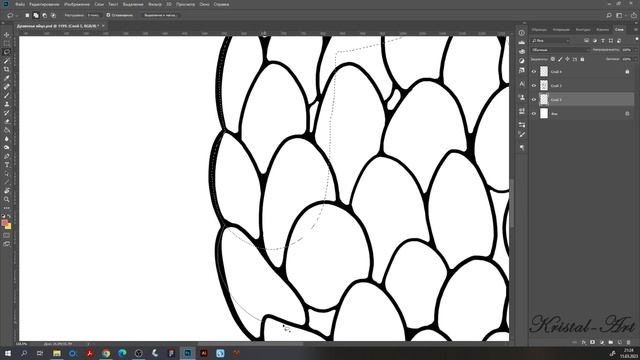Image resolution: width=640 pixels, height=360 pixels.
Task: Select the Healing Brush tool
Action: [x=7, y=87]
